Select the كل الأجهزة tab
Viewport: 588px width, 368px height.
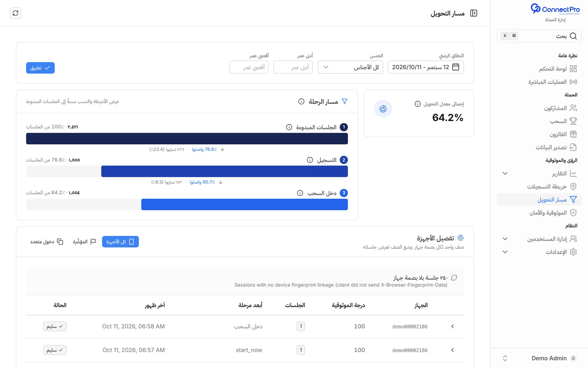pos(120,242)
